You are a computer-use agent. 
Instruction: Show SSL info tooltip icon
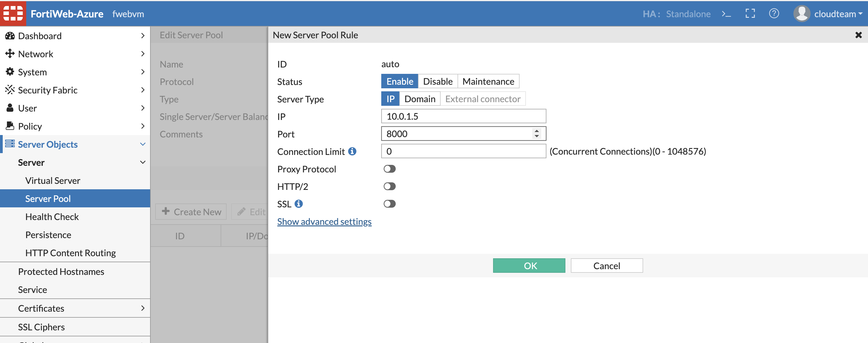coord(299,204)
